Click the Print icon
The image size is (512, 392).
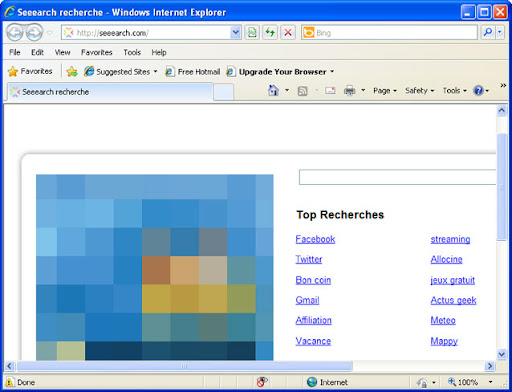click(349, 90)
